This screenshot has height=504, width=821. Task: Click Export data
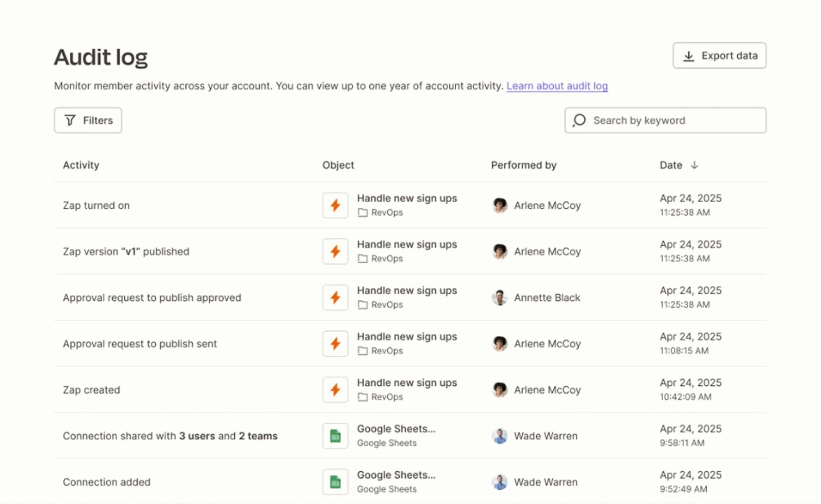point(719,55)
